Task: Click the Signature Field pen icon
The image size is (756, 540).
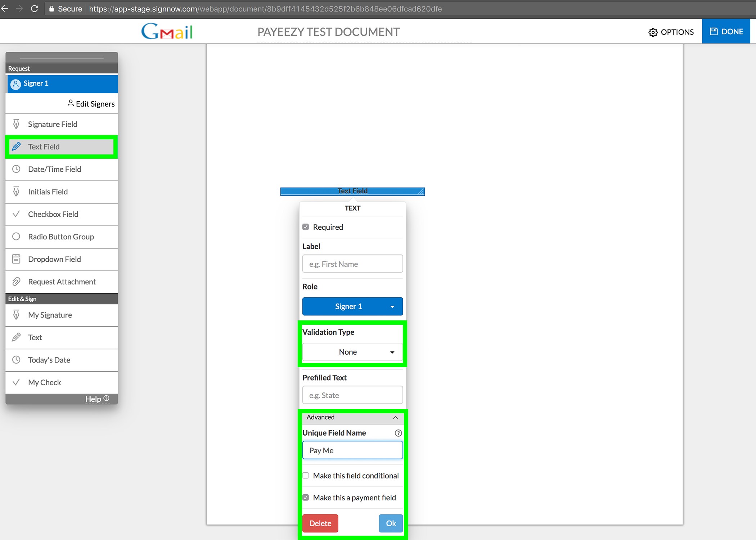Action: (x=16, y=124)
